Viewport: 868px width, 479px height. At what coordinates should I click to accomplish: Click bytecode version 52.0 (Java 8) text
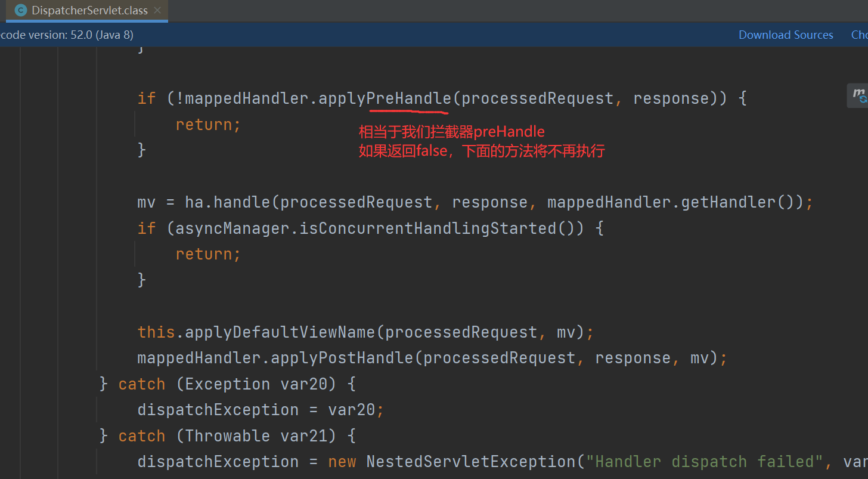67,35
